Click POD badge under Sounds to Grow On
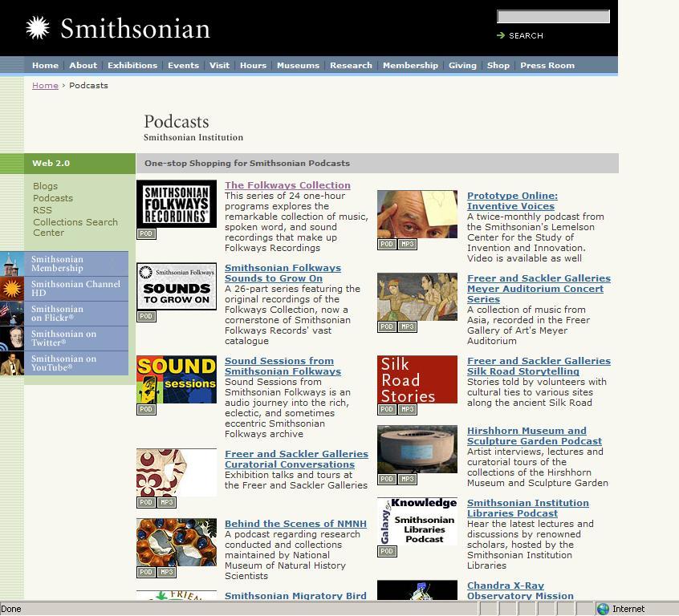The image size is (679, 616). [x=146, y=316]
